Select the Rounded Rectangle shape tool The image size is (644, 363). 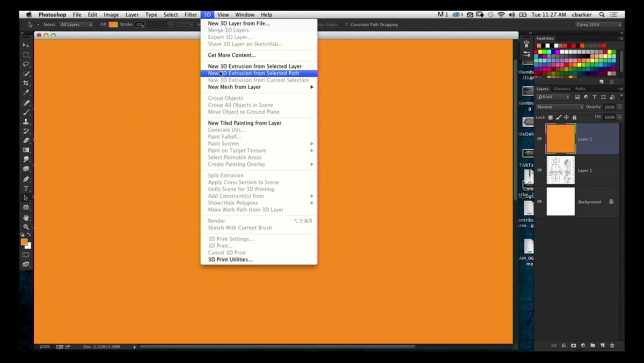coord(26,208)
